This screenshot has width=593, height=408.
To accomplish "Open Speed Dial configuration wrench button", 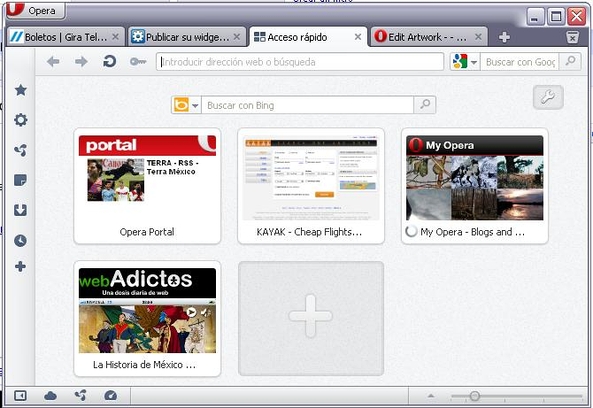I will pyautogui.click(x=548, y=97).
